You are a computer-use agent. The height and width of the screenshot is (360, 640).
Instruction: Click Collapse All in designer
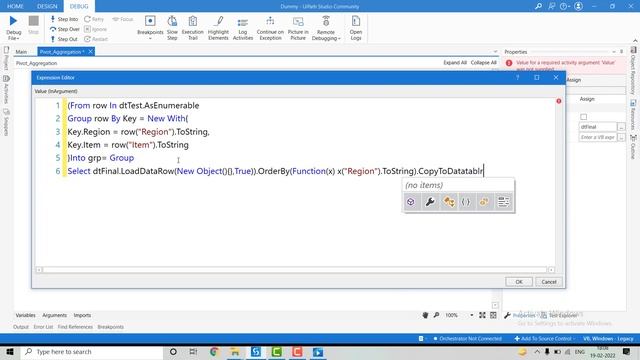[x=483, y=63]
